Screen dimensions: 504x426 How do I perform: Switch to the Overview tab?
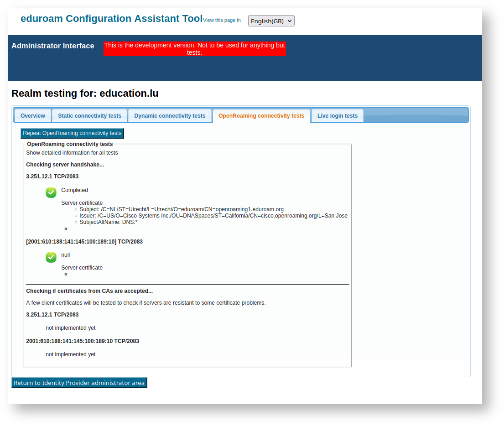33,116
